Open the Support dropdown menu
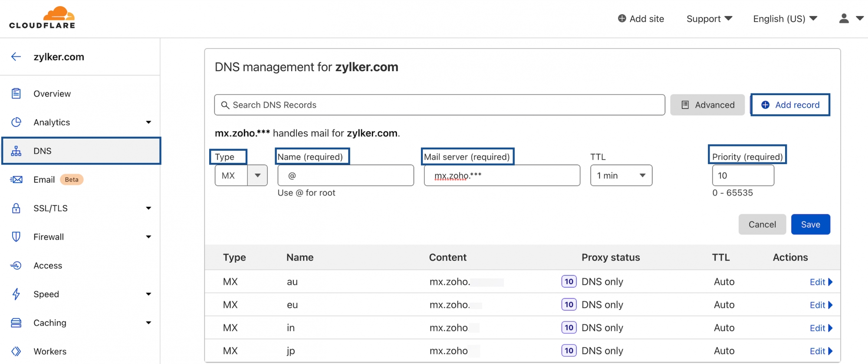 pos(709,19)
